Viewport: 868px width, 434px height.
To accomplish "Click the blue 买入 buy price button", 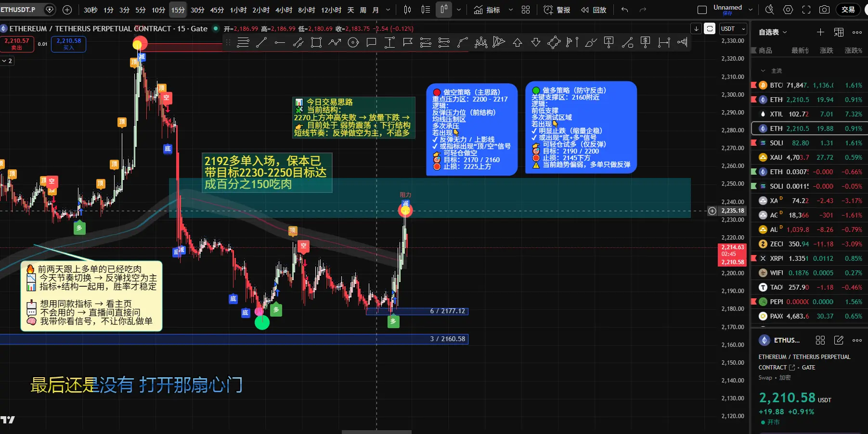I will click(x=68, y=44).
